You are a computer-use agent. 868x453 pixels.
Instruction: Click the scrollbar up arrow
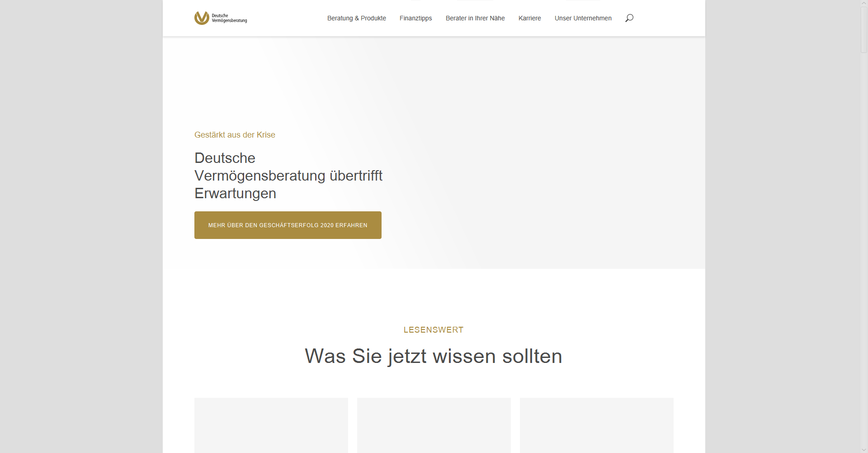[864, 4]
